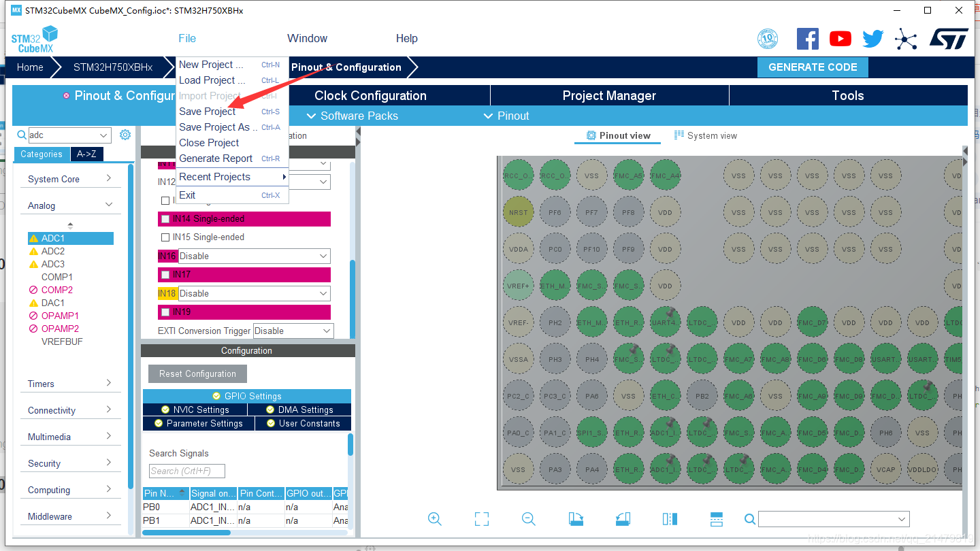This screenshot has width=980, height=551.
Task: Click the ST logo at top right
Action: (949, 39)
